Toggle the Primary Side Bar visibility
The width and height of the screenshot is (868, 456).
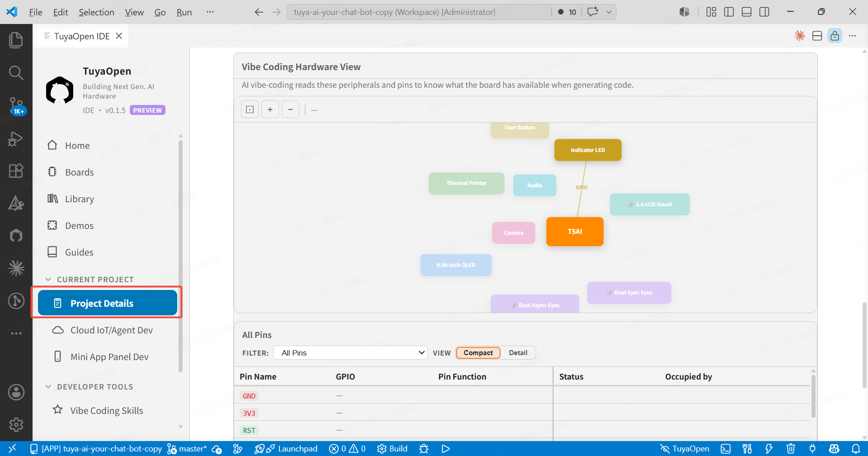tap(729, 12)
